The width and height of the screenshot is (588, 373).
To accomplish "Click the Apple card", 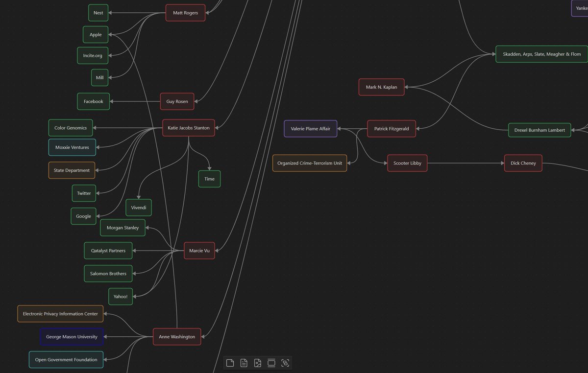I will point(96,35).
